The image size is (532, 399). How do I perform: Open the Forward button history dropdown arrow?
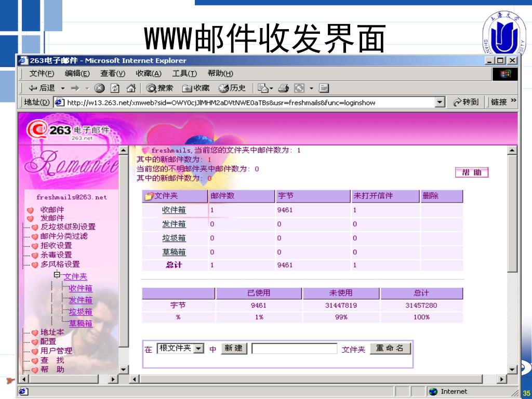coord(87,88)
